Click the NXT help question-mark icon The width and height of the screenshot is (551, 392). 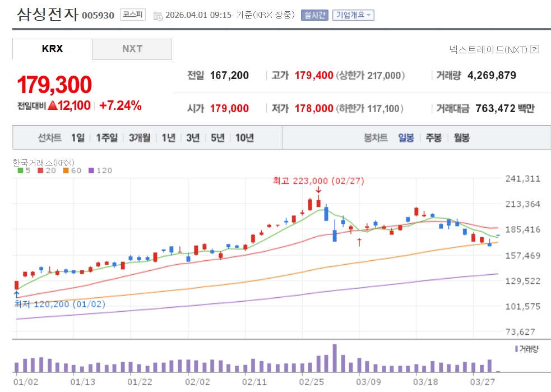tap(534, 49)
